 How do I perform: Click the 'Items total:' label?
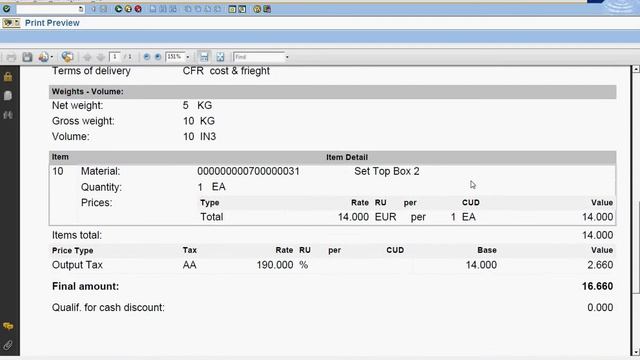77,235
